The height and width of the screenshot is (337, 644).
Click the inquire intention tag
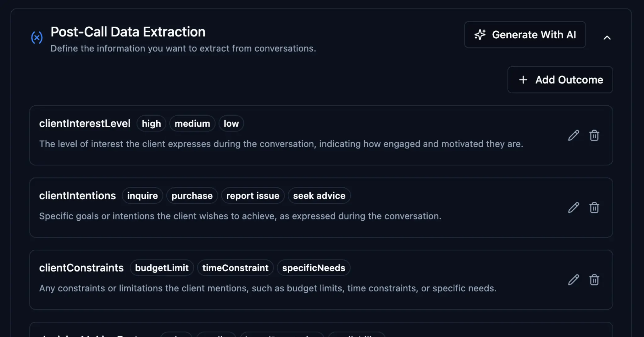(x=142, y=196)
